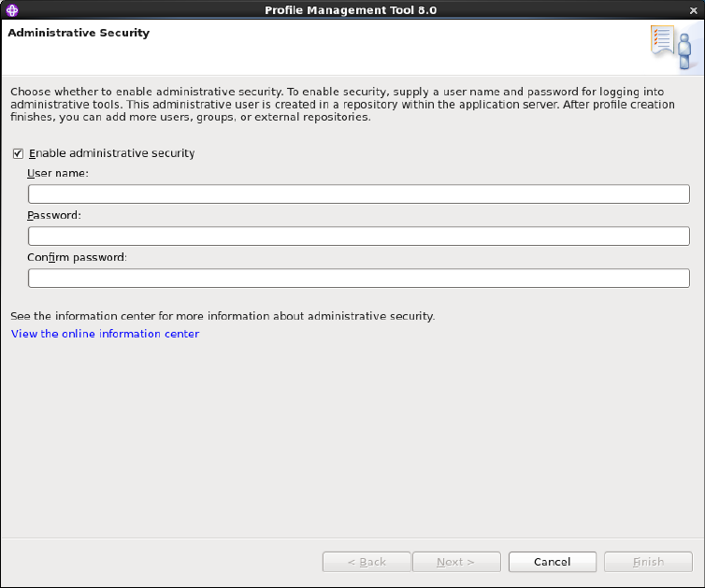Click the Cancel button
705x588 pixels.
point(553,562)
